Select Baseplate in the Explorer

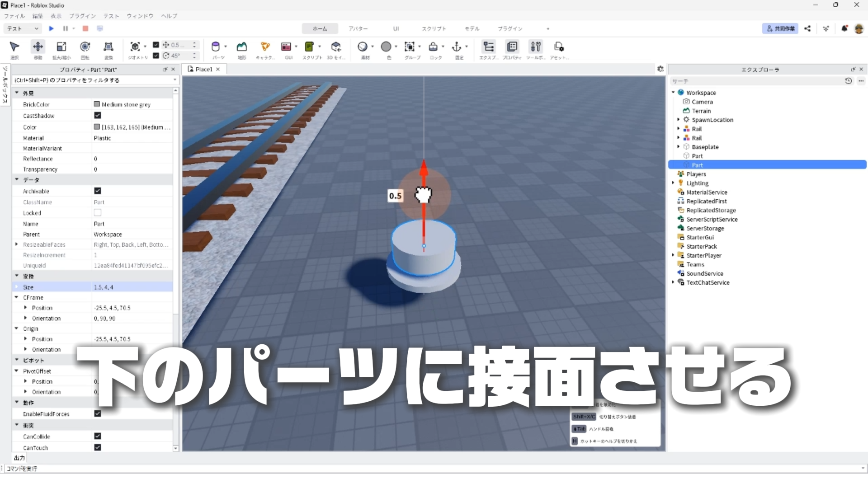(705, 147)
